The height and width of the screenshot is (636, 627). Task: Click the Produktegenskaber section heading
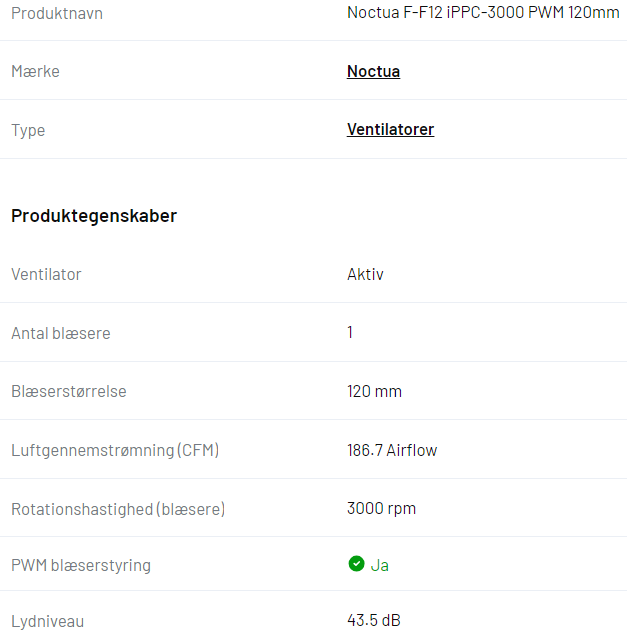[94, 215]
